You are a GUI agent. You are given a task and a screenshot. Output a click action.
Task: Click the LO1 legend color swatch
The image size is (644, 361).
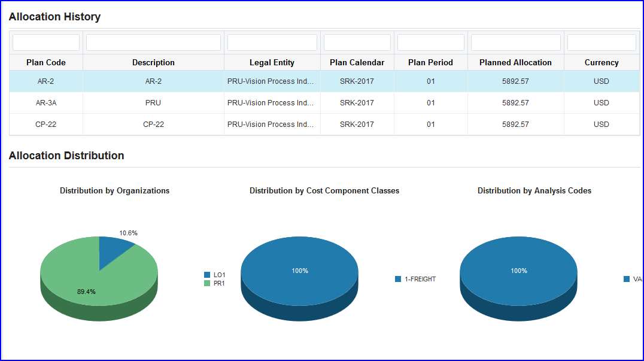click(x=207, y=275)
